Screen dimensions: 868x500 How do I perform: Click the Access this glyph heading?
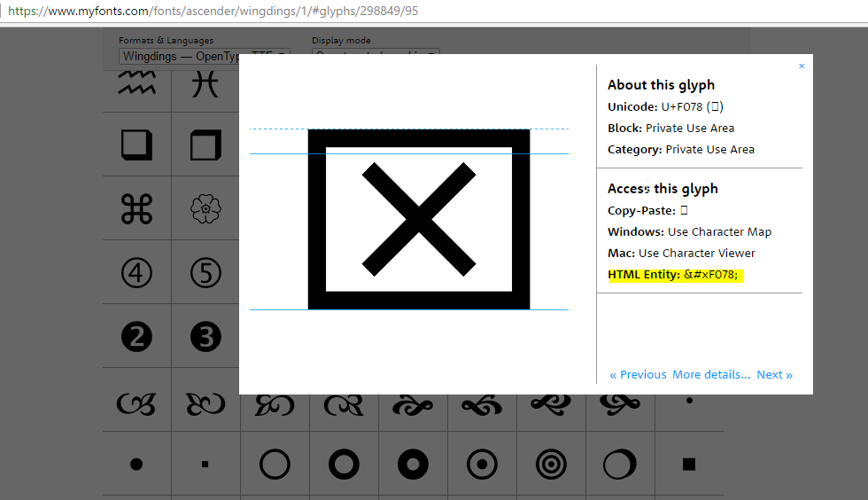[663, 189]
